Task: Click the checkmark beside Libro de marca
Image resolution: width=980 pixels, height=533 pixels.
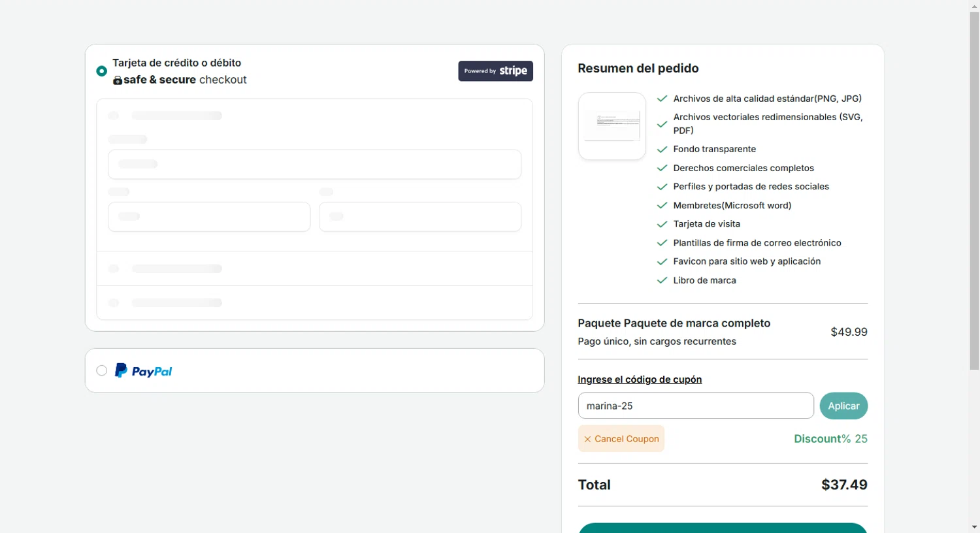Action: coord(662,280)
